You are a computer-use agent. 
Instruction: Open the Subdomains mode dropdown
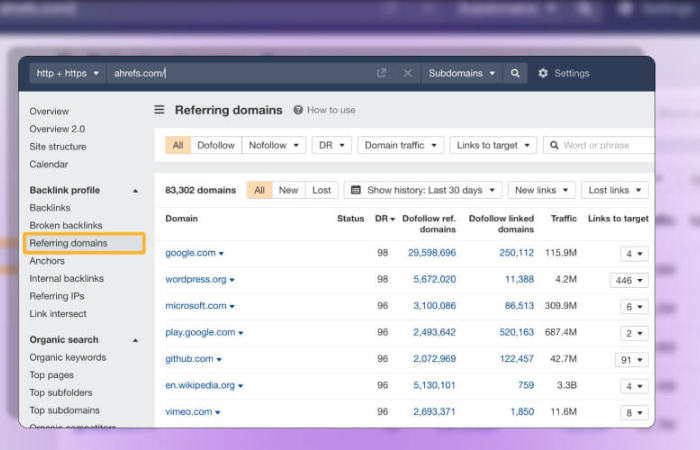[x=462, y=73]
